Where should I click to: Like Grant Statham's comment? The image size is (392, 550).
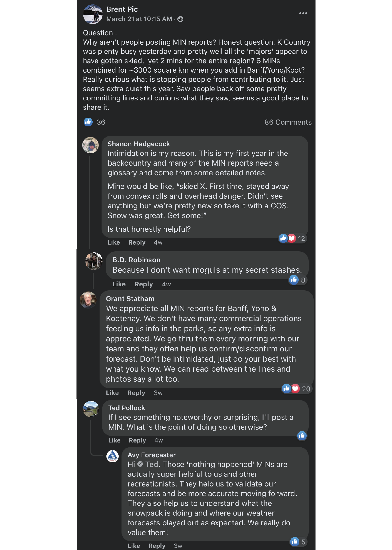(x=112, y=393)
